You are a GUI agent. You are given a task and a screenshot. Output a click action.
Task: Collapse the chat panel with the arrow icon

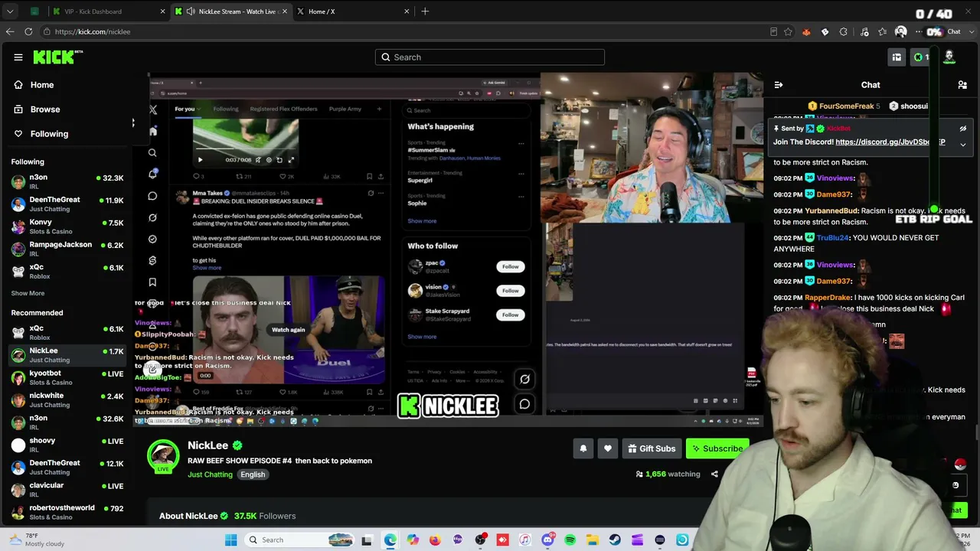pos(779,85)
